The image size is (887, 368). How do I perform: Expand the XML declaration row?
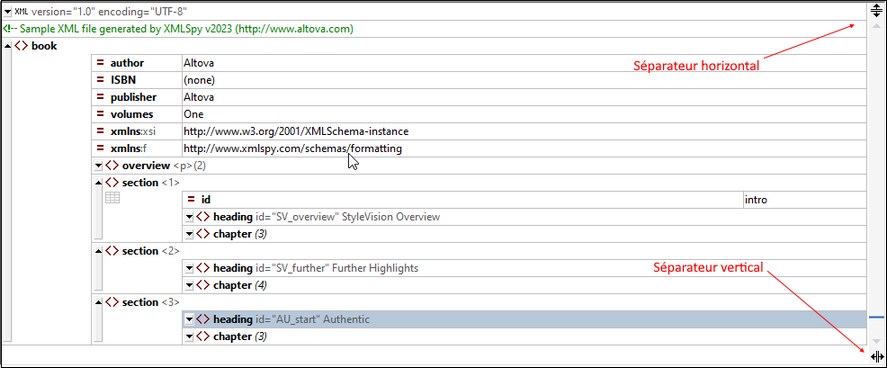click(x=7, y=11)
